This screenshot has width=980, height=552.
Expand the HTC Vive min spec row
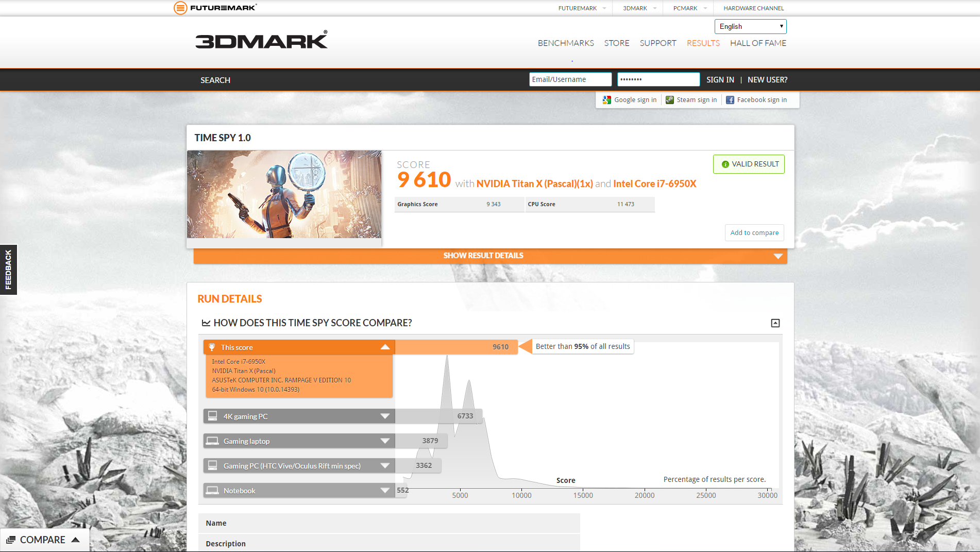click(x=385, y=466)
